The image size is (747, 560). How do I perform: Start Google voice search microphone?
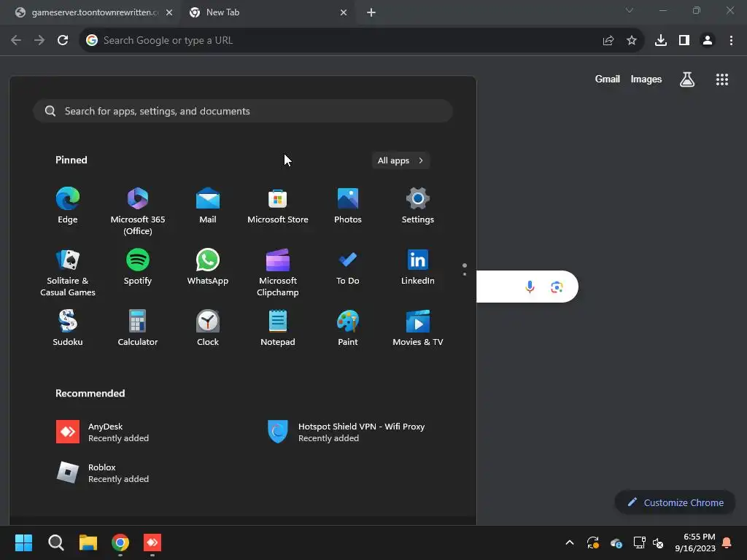point(530,287)
